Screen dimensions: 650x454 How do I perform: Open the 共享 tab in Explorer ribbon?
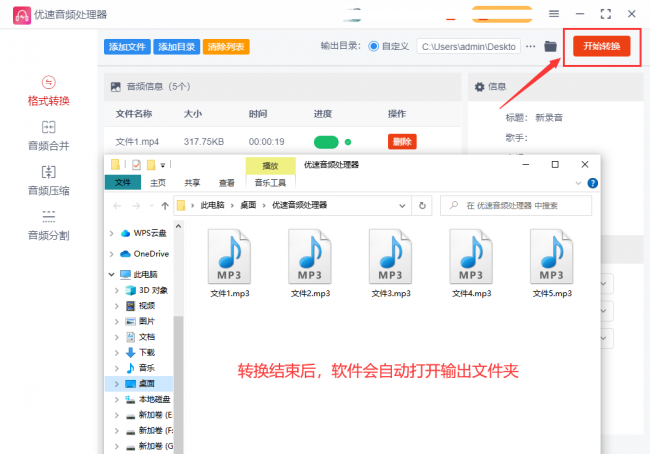pyautogui.click(x=192, y=183)
